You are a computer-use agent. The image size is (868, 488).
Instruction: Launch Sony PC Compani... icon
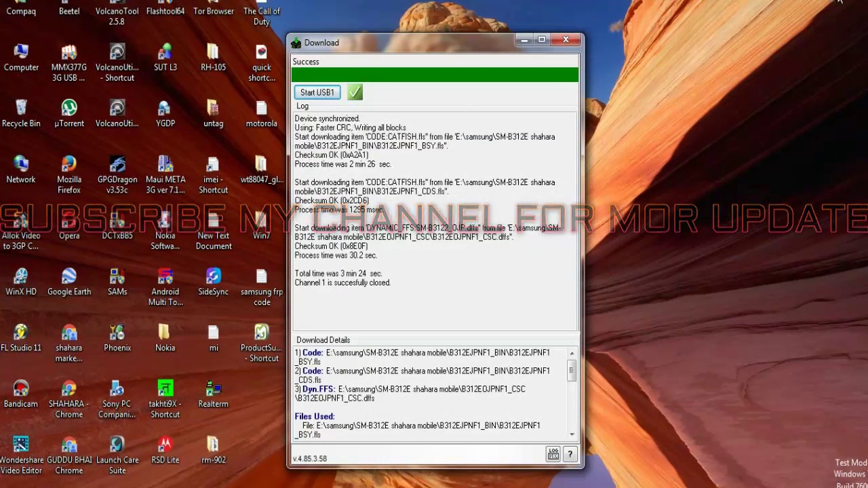[x=117, y=401]
